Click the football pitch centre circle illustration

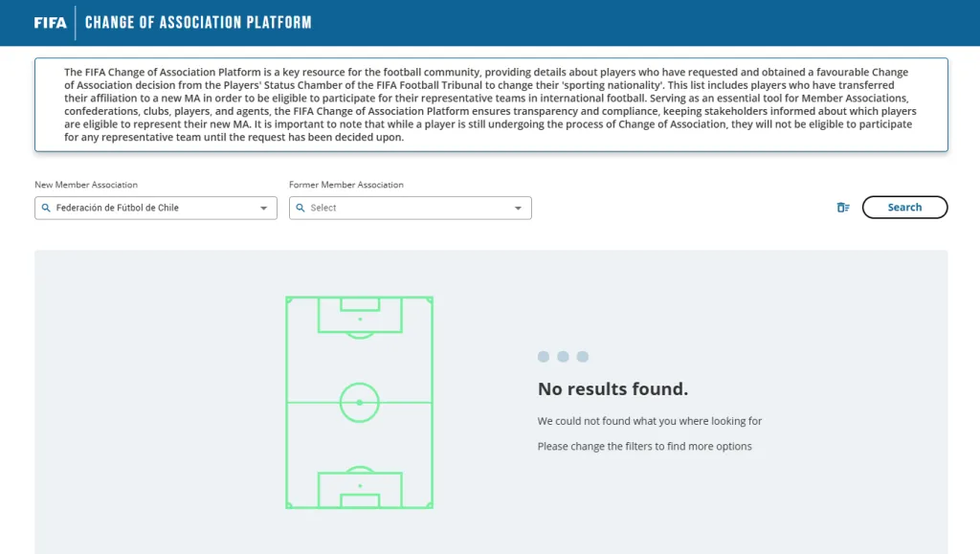[360, 402]
